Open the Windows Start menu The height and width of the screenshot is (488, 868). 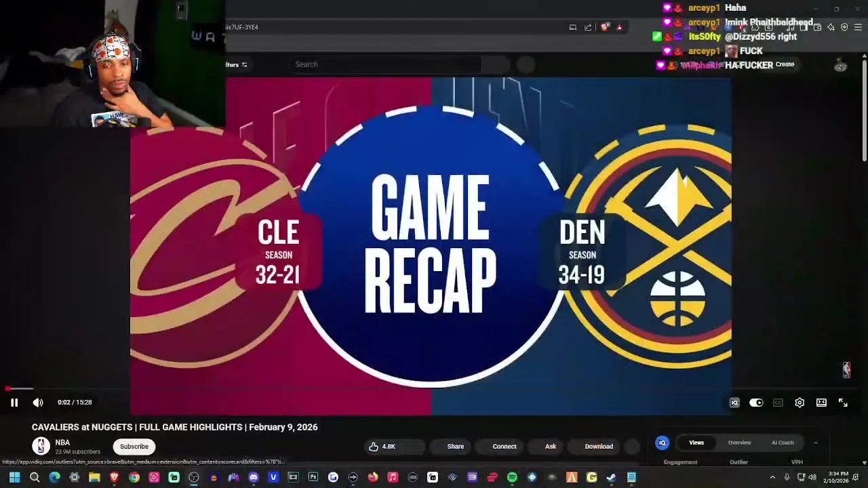14,477
